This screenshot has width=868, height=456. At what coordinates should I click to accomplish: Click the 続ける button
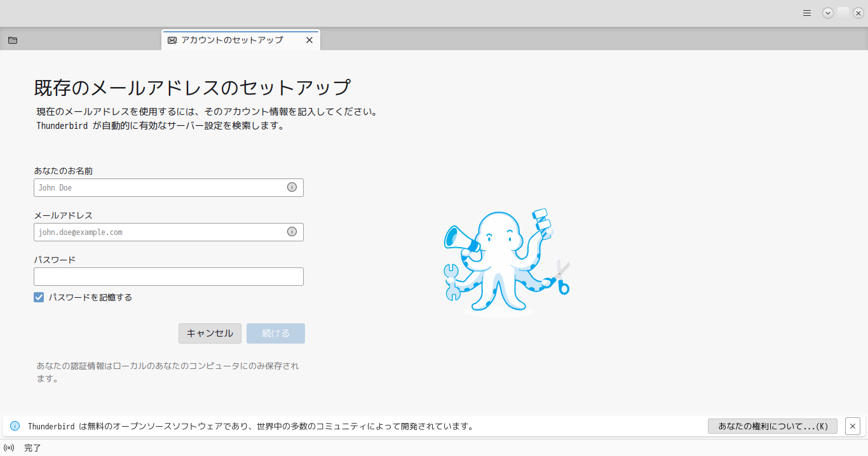(x=276, y=333)
